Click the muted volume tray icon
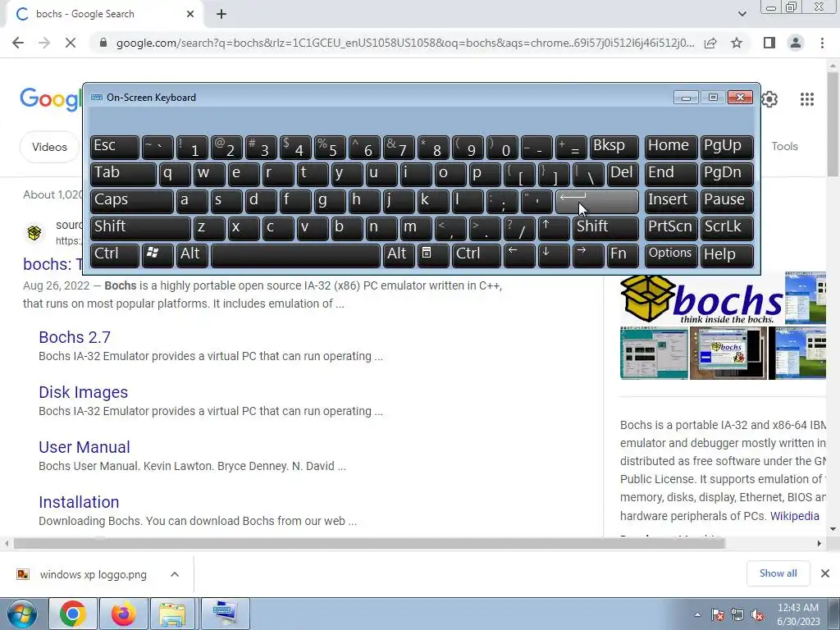Screen dimensions: 840x630 tap(757, 615)
